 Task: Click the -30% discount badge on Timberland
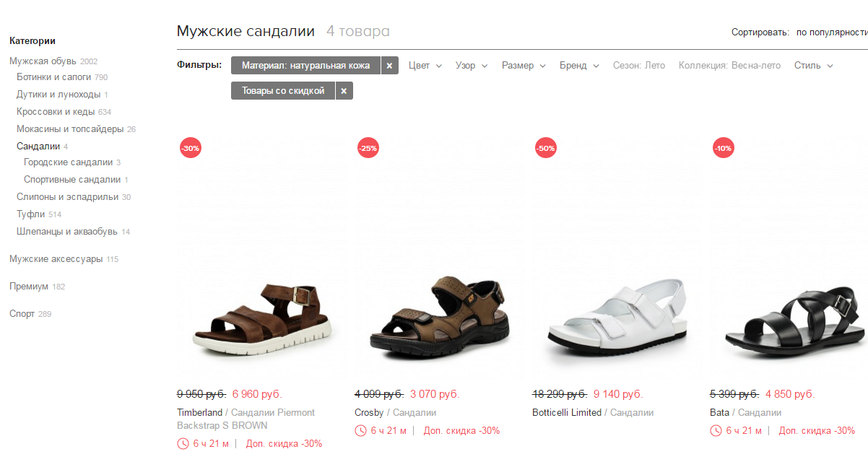(190, 148)
